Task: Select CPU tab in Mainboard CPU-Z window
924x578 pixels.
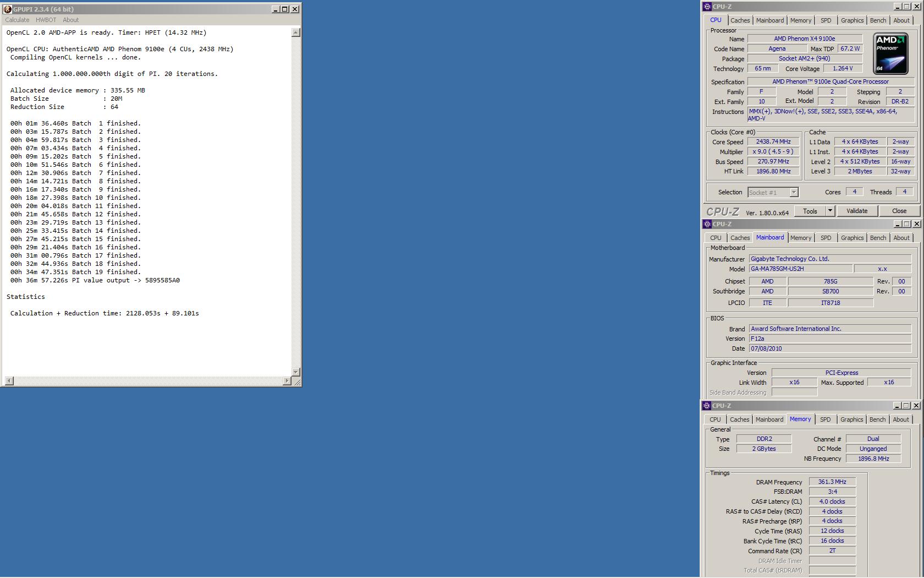Action: [716, 238]
